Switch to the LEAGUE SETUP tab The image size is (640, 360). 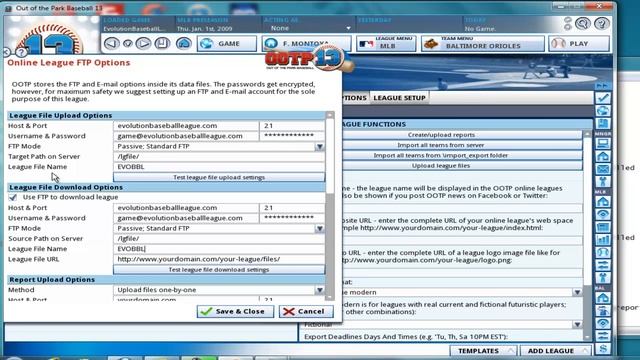point(399,98)
